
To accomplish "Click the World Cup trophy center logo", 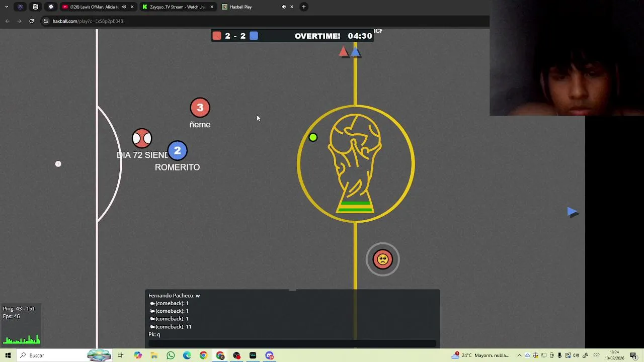I will 355,163.
